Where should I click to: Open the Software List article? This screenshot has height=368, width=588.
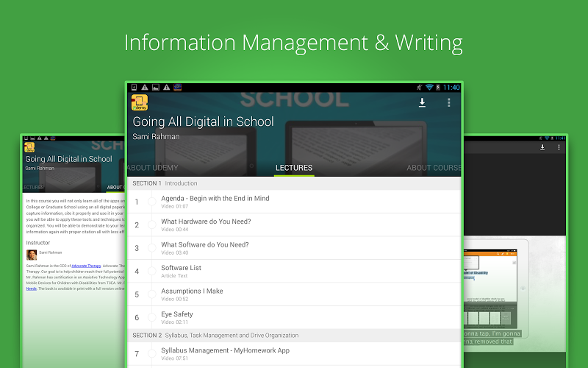(294, 271)
